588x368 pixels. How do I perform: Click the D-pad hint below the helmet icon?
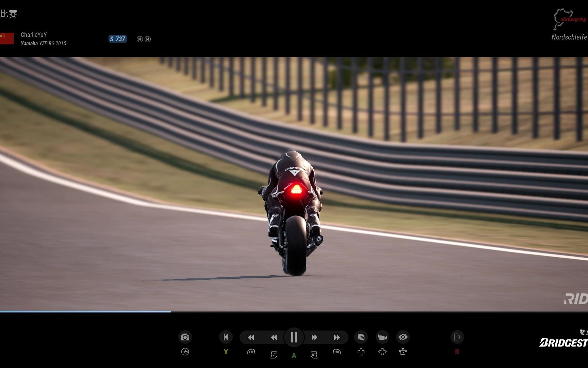pyautogui.click(x=361, y=352)
